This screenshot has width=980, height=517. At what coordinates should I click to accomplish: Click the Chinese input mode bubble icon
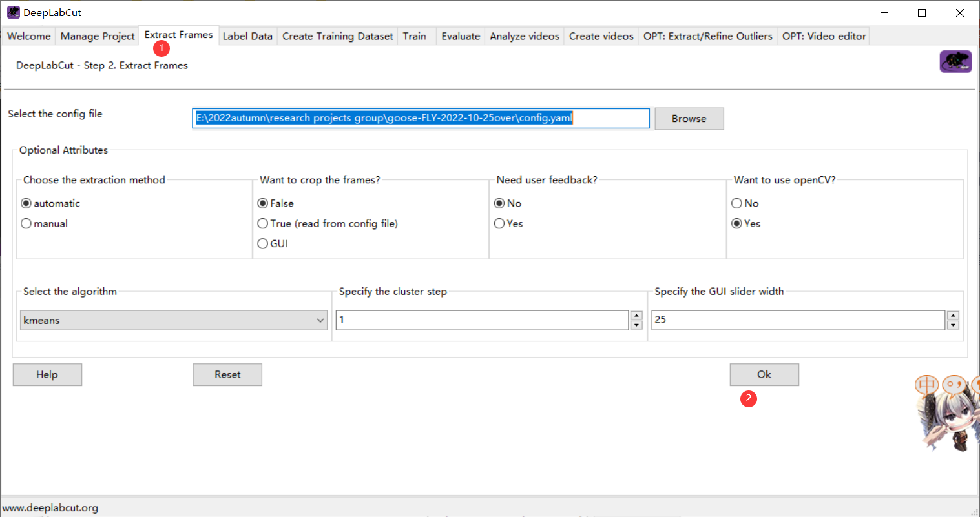coord(926,385)
